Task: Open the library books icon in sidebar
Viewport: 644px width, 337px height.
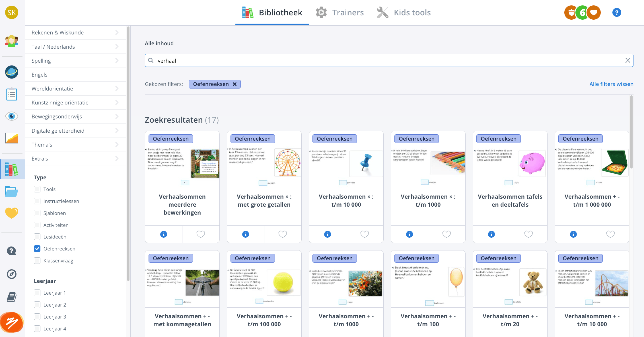Action: 12,169
